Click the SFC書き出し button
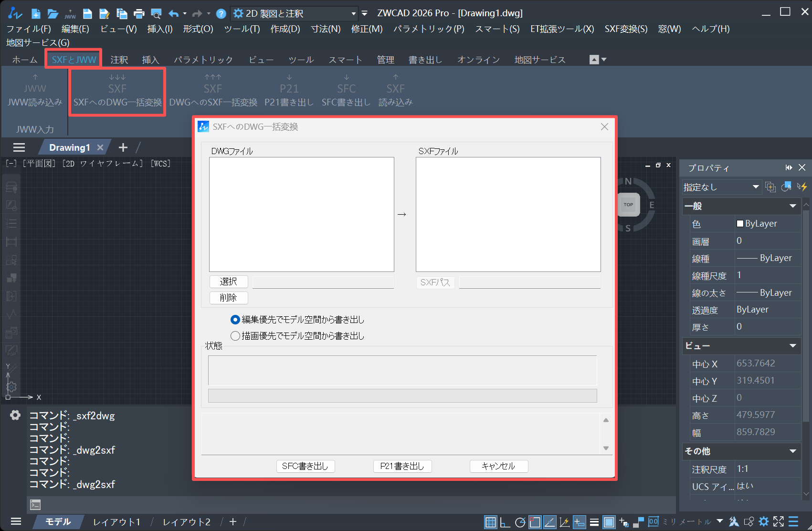This screenshot has height=531, width=812. coord(306,466)
